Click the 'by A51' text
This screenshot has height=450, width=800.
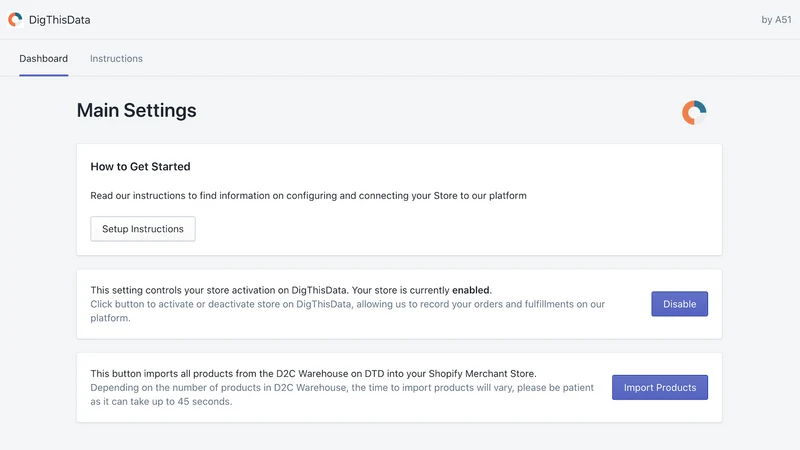(x=776, y=20)
